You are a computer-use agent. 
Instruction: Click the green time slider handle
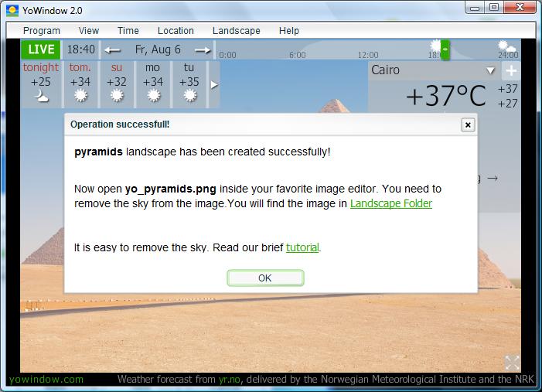(445, 49)
